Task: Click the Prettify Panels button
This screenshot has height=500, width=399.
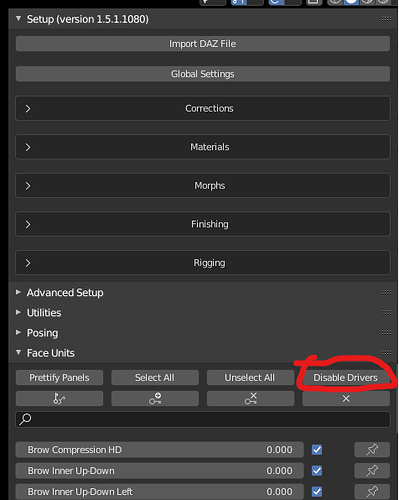Action: coord(59,378)
